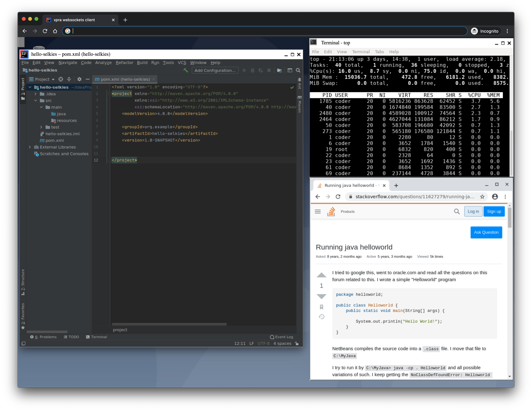
Task: Click the Add Configuration button
Action: point(215,70)
